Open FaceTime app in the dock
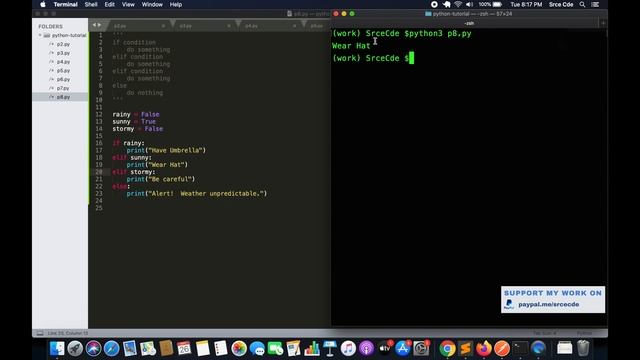The width and height of the screenshot is (640, 360). (x=275, y=348)
